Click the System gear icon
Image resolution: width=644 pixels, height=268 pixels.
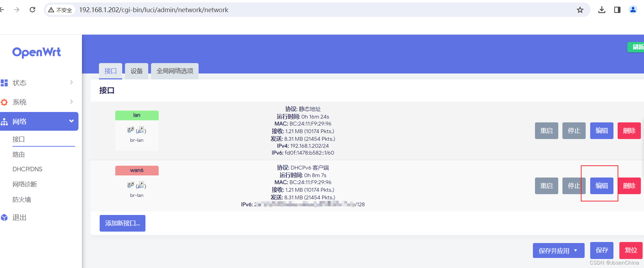point(4,102)
